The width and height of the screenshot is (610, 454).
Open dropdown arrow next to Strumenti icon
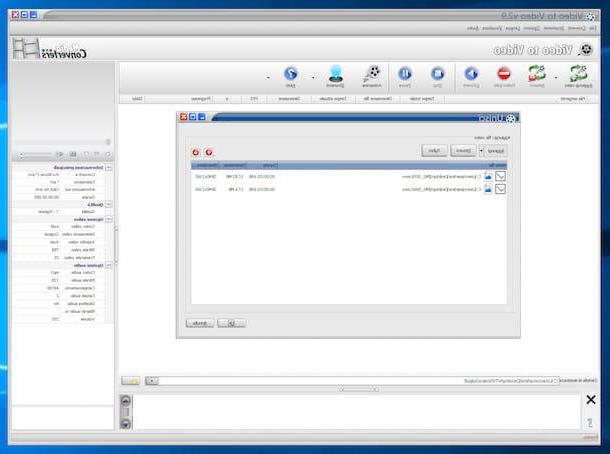pyautogui.click(x=313, y=77)
